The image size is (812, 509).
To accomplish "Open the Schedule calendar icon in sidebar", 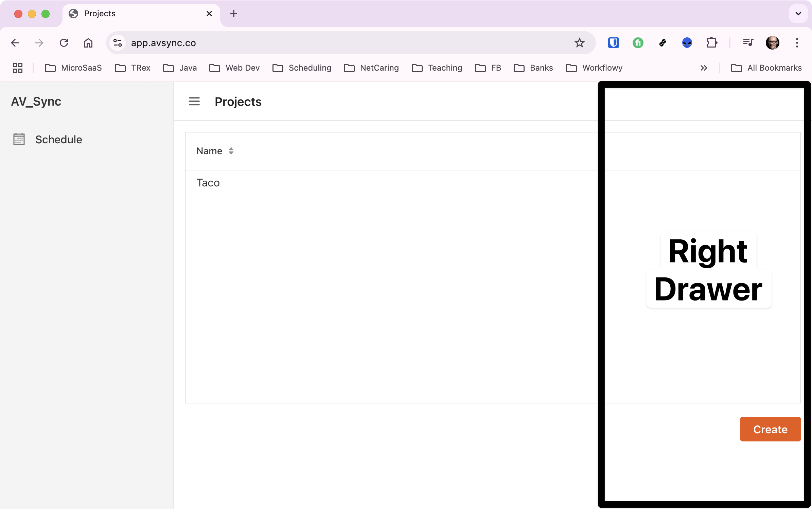I will point(19,139).
